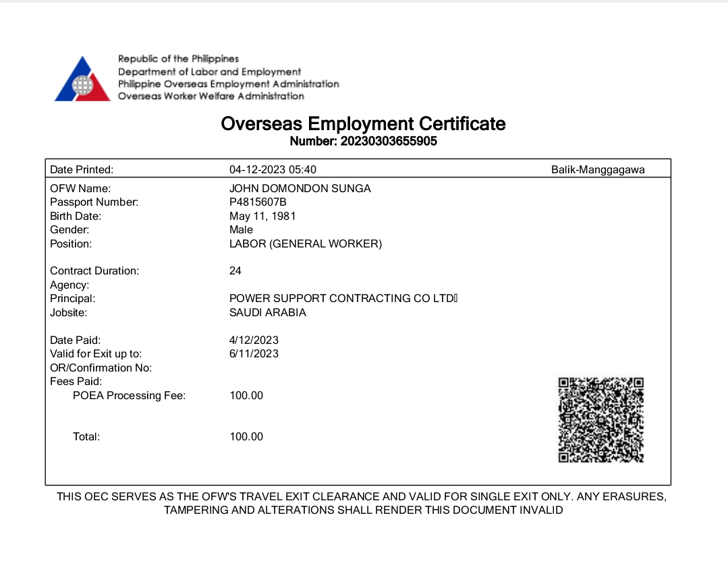Click disclaimer line "TAMPERING AND ALTERATIONS SHALL RENDER"

tap(363, 510)
